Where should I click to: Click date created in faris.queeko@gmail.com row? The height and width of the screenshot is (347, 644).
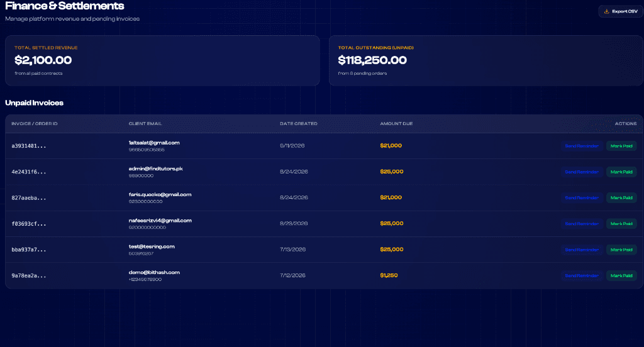coord(294,197)
